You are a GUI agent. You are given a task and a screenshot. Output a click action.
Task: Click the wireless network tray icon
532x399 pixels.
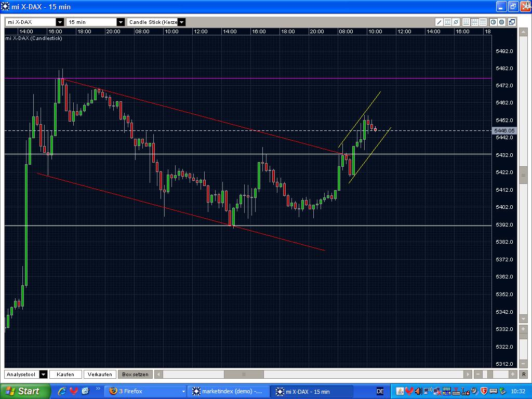428,391
